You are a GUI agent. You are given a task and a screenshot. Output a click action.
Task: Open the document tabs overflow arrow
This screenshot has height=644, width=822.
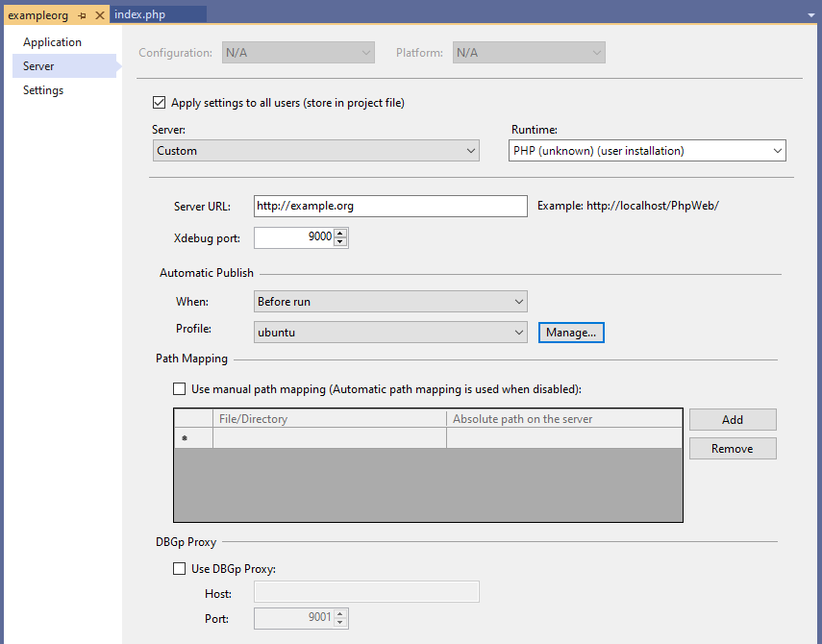point(811,15)
